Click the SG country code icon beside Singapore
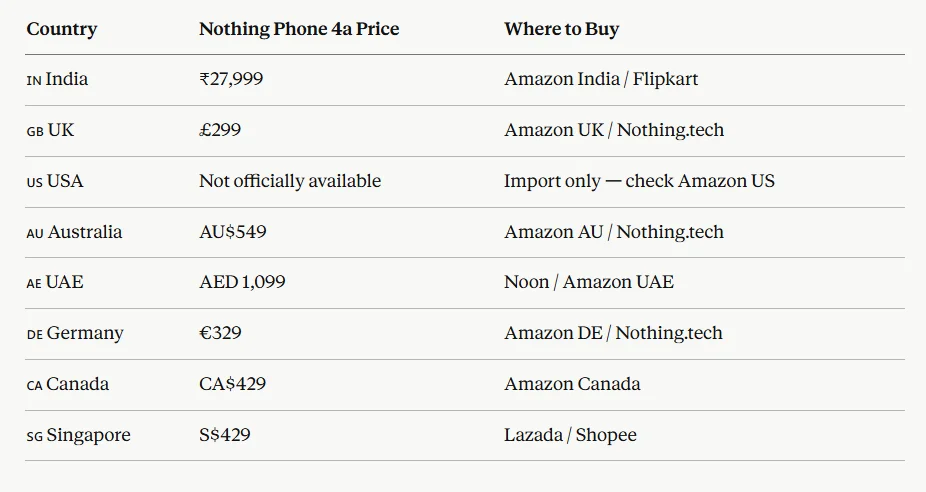The image size is (926, 492). [x=35, y=437]
